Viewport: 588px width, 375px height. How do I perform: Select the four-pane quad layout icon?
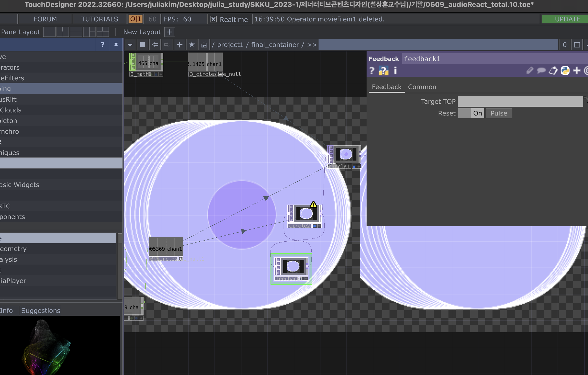tap(102, 32)
